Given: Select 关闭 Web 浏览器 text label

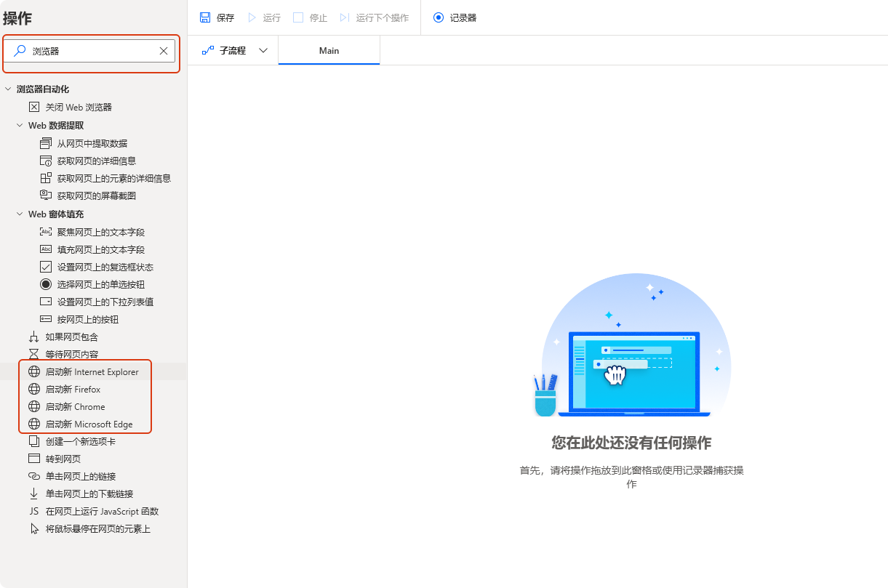Looking at the screenshot, I should point(79,108).
